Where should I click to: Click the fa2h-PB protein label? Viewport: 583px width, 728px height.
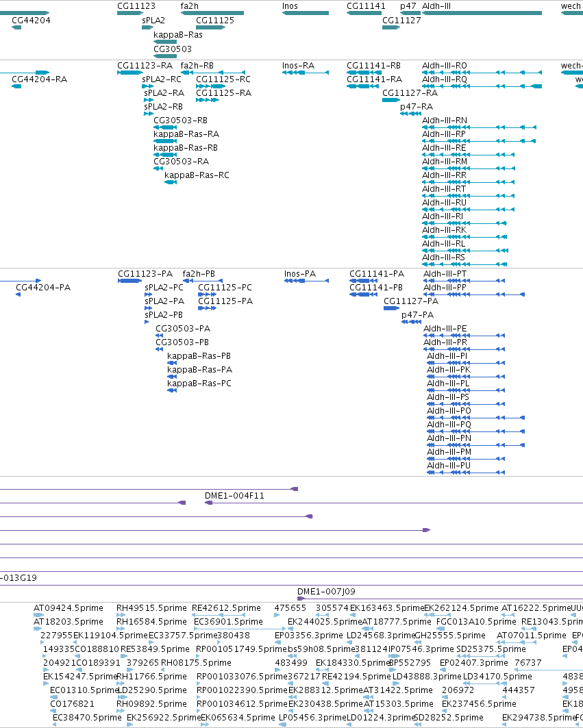(199, 273)
